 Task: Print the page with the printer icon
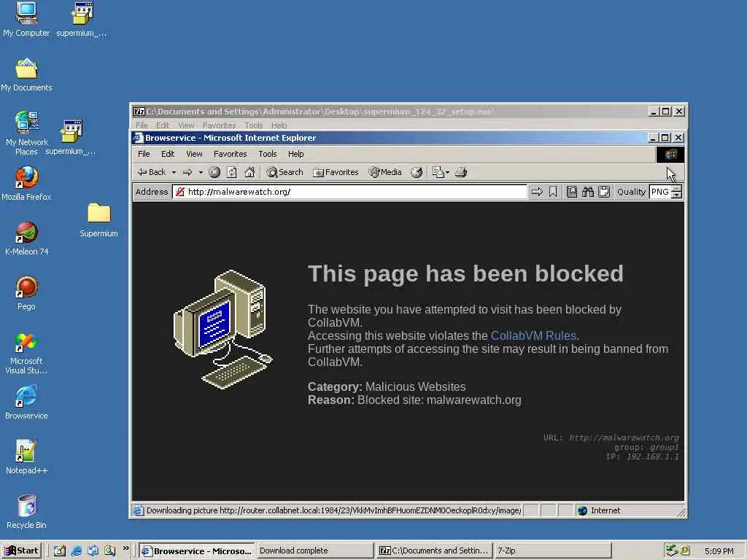coord(461,172)
